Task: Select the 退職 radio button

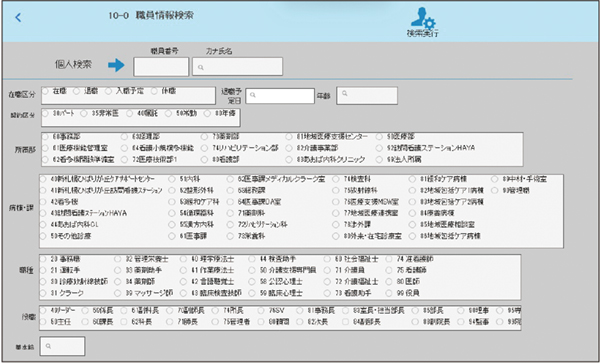Action: point(76,91)
